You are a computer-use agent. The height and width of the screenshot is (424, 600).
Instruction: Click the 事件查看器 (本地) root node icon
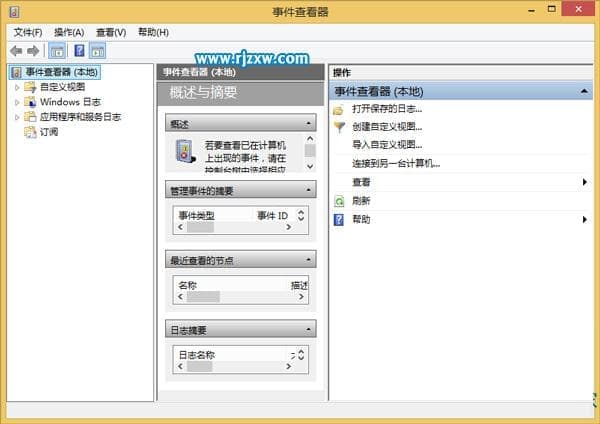pos(16,72)
